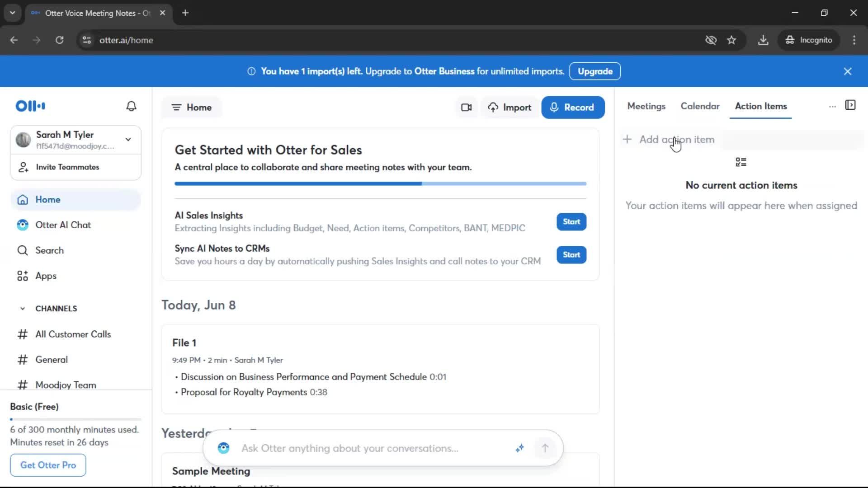
Task: Collapse the CHANNELS section
Action: click(23, 309)
